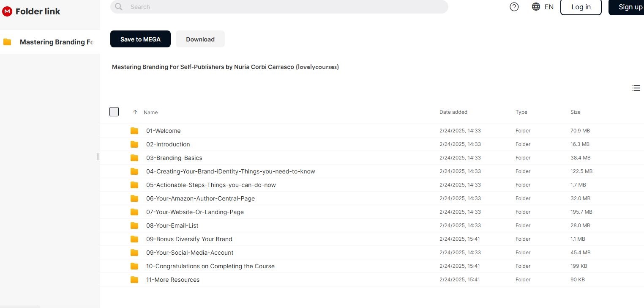This screenshot has height=308, width=644.
Task: Tick the select-all checkbox
Action: click(114, 112)
